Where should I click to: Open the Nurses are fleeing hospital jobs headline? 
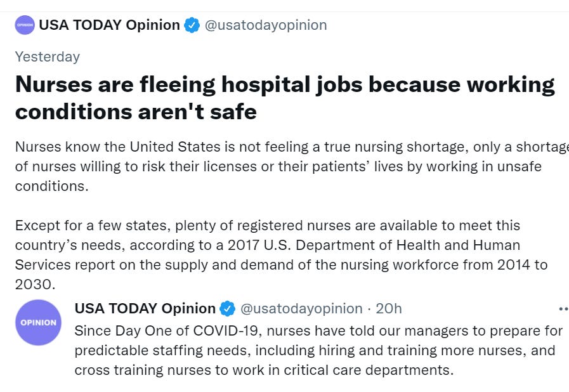[285, 98]
